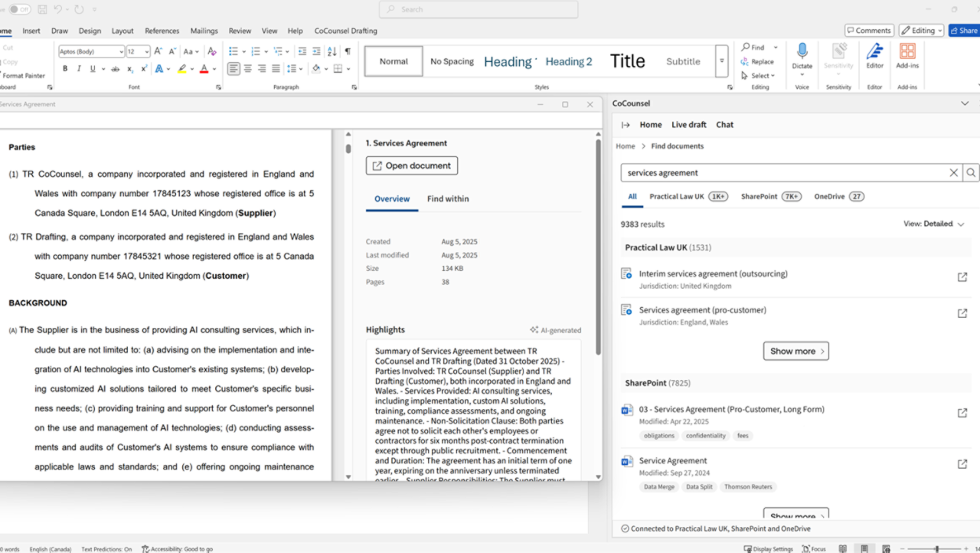Image resolution: width=980 pixels, height=553 pixels.
Task: Toggle strikethrough formatting
Action: click(116, 69)
